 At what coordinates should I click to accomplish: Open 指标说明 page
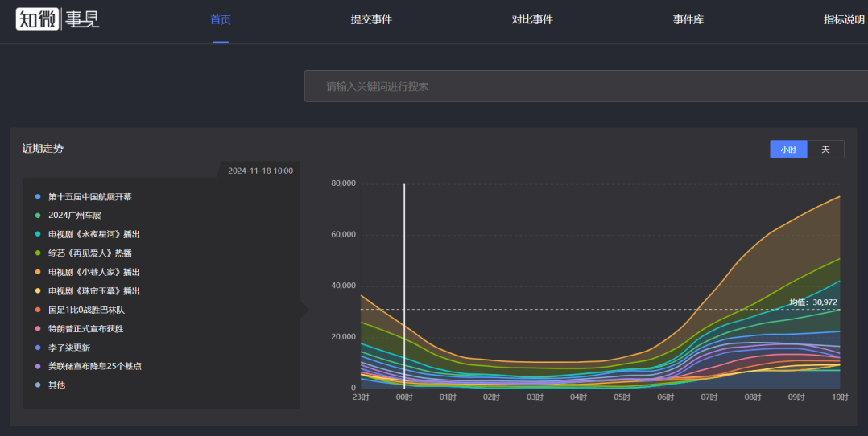coord(843,19)
